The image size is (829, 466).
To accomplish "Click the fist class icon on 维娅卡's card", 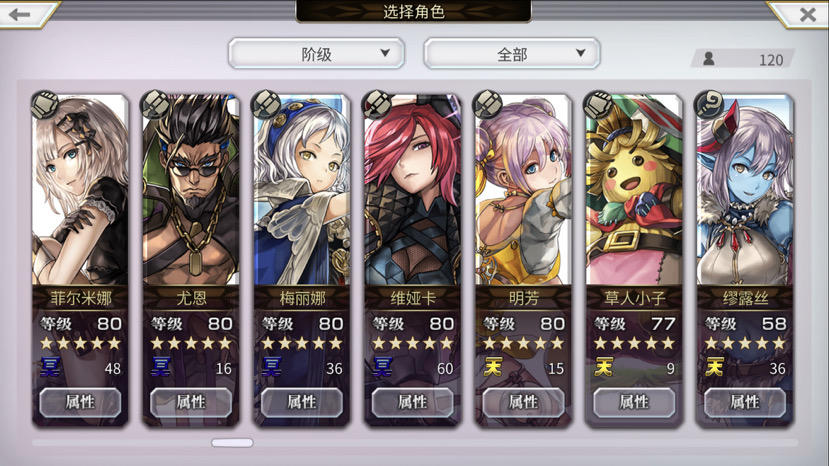I will (377, 104).
